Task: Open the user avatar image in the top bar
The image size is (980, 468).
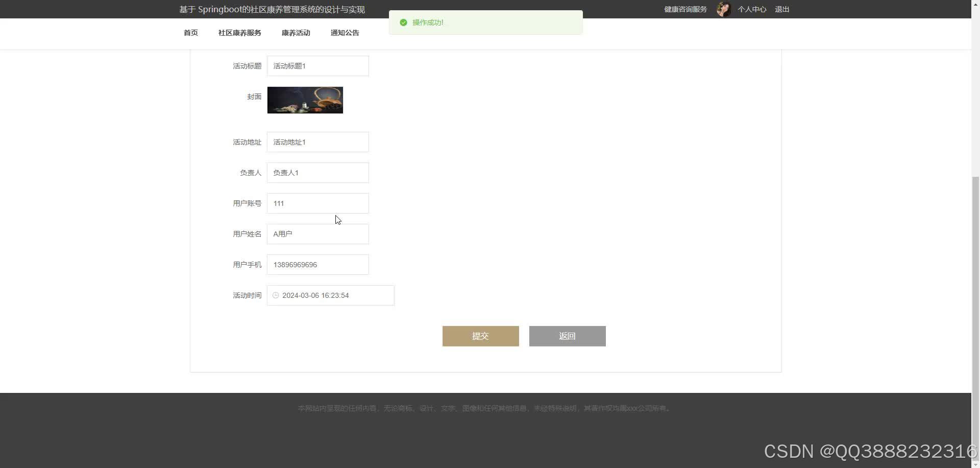Action: (x=723, y=9)
